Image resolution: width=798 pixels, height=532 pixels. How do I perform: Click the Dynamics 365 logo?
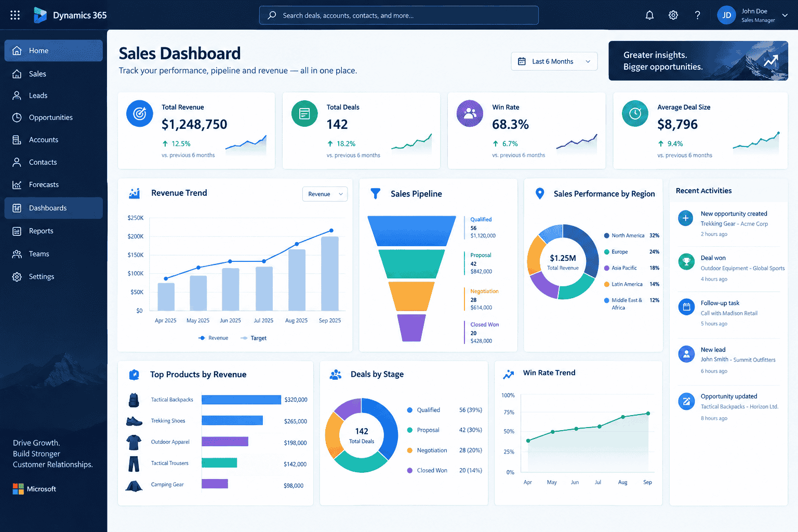coord(40,15)
